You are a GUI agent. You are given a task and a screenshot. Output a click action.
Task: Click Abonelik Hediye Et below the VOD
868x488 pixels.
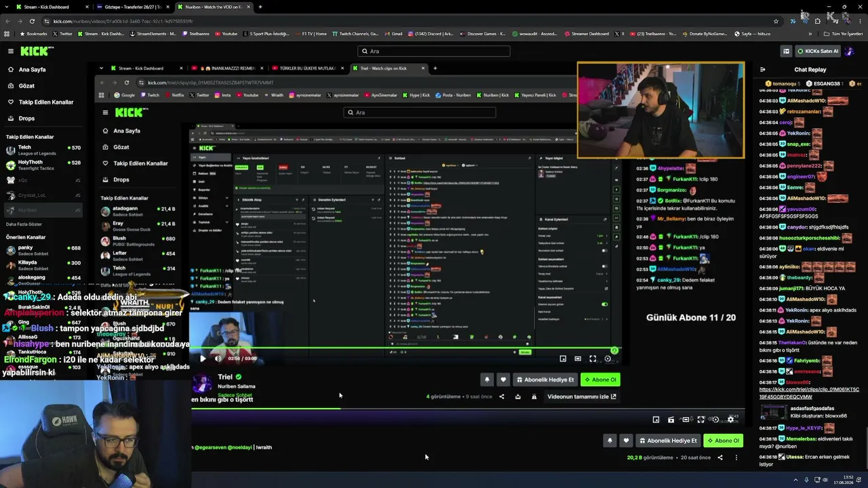point(668,441)
